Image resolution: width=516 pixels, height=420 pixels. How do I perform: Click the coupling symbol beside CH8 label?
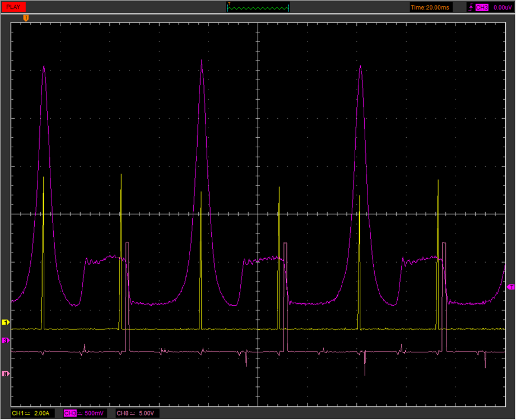pos(133,413)
